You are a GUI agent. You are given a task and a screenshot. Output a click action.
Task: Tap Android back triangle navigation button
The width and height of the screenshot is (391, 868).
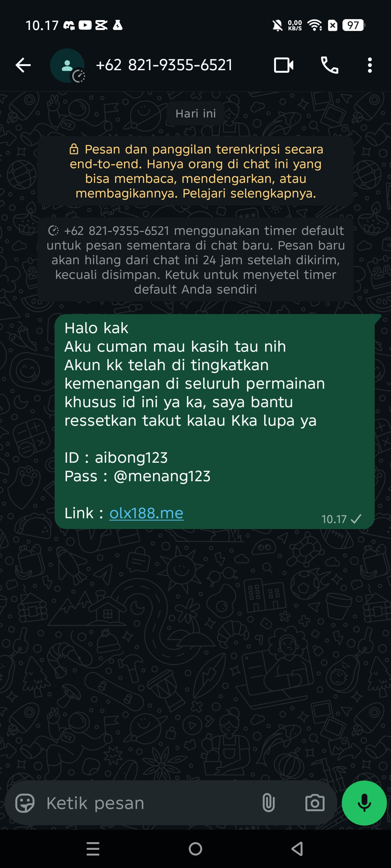[x=297, y=849]
